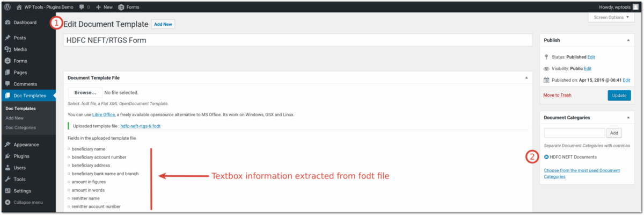
Task: Open the Media library
Action: [27, 49]
